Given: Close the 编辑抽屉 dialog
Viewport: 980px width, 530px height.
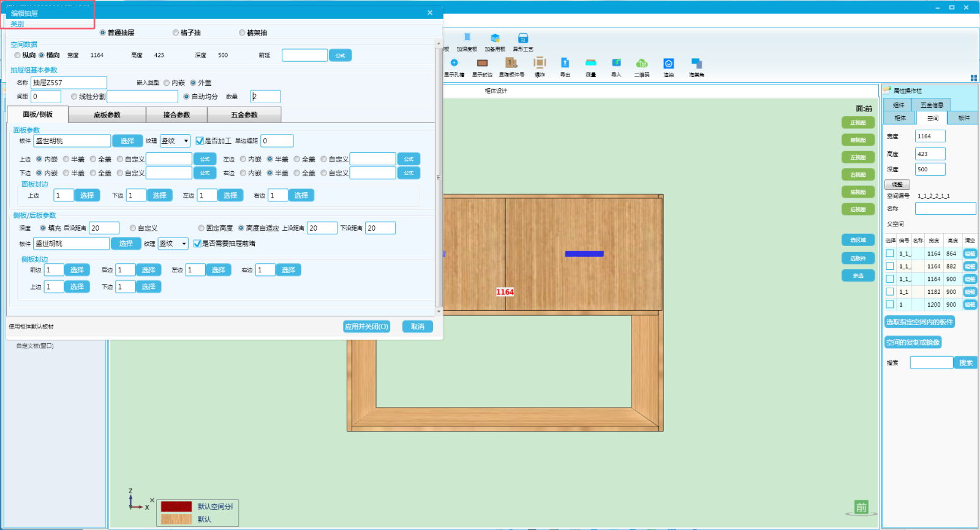Looking at the screenshot, I should pos(430,13).
